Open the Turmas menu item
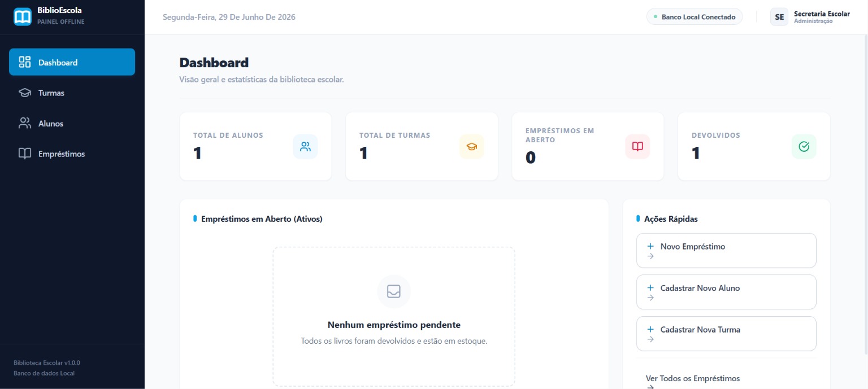868x389 pixels. pyautogui.click(x=72, y=93)
